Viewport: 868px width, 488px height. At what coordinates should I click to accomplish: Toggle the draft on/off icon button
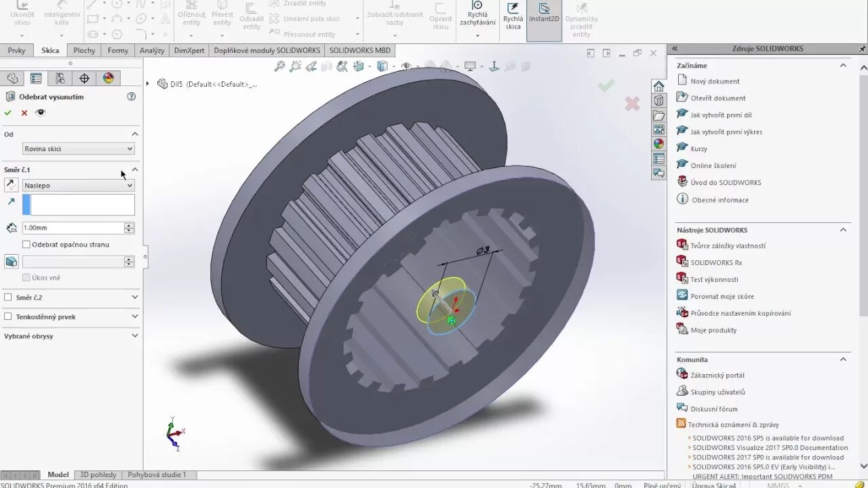coord(11,262)
